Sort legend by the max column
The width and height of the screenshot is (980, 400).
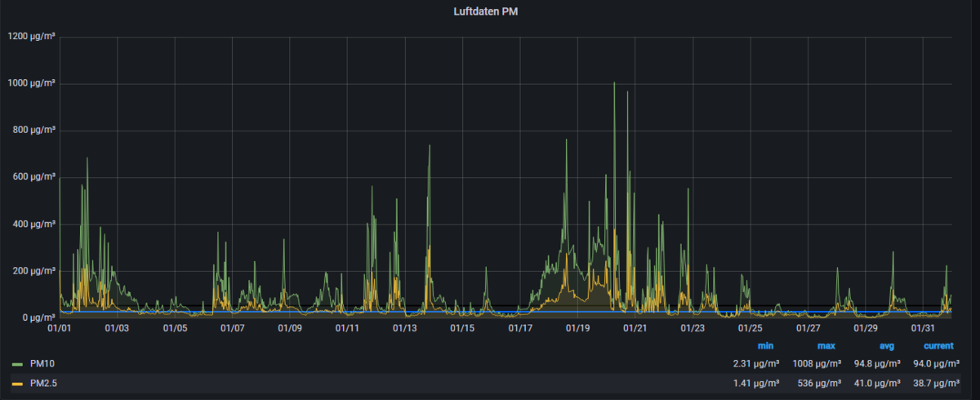tap(826, 345)
